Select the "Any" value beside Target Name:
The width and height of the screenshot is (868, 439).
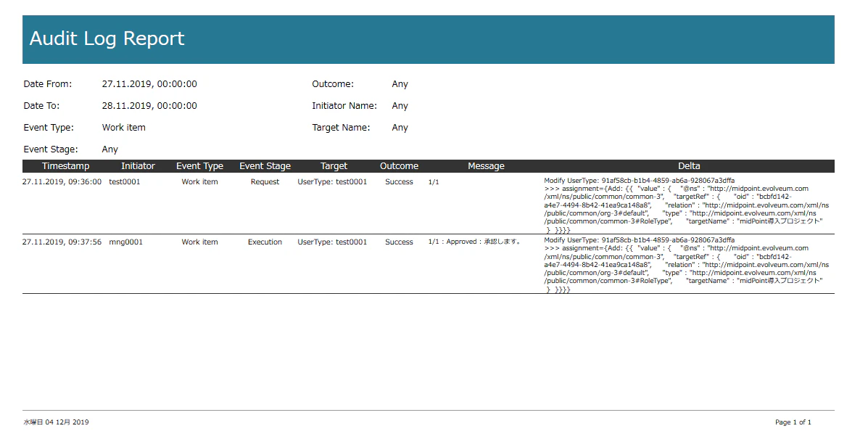[400, 127]
